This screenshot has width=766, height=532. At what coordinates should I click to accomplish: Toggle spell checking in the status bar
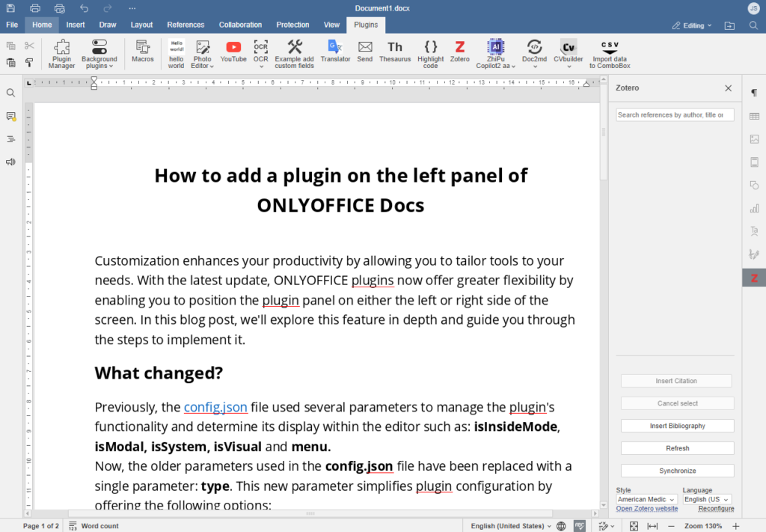tap(580, 526)
